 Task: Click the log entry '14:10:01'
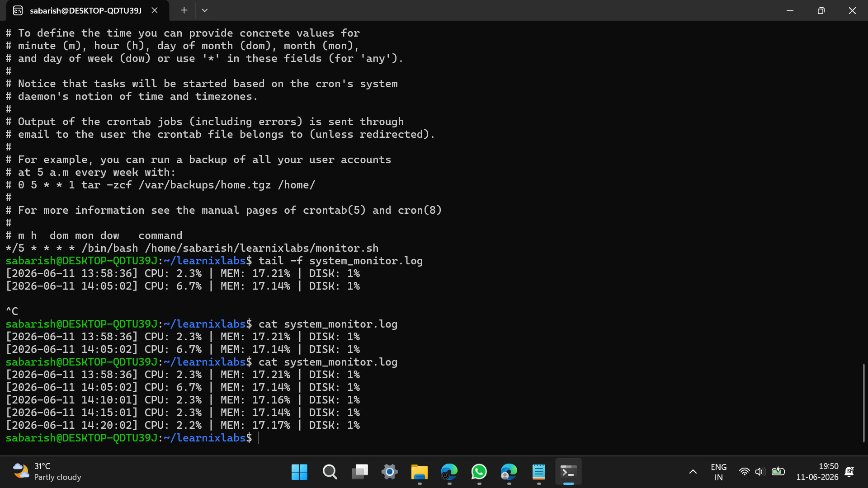tap(183, 400)
